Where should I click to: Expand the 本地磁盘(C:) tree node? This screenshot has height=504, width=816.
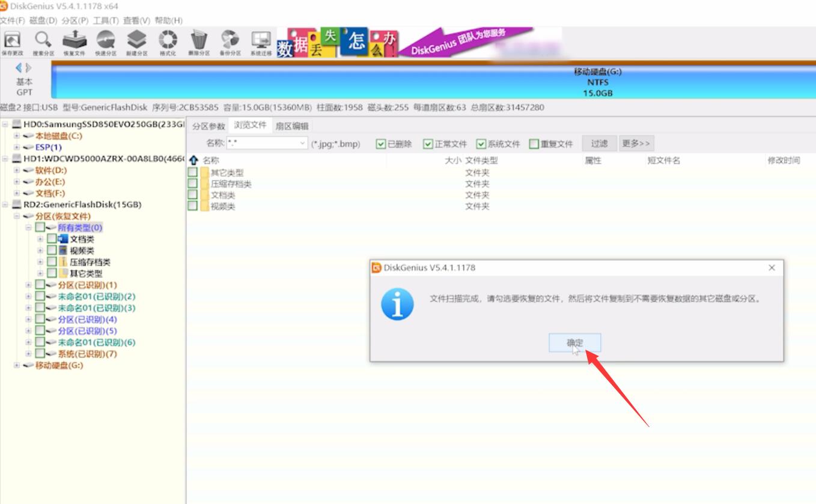click(x=17, y=136)
